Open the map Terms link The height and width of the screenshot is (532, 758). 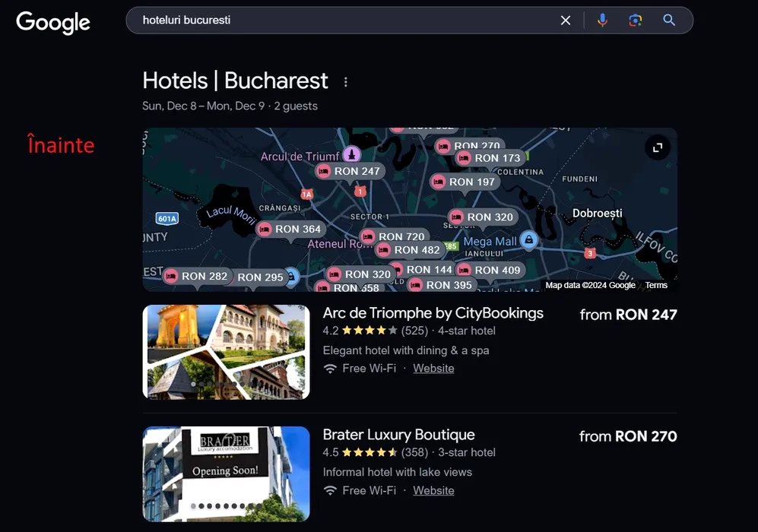pos(656,285)
